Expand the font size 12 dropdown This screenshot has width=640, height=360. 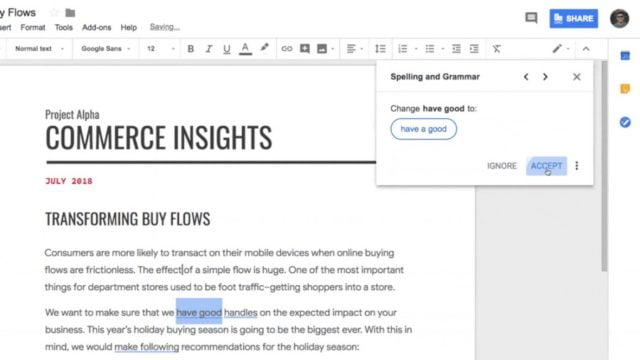tap(161, 49)
